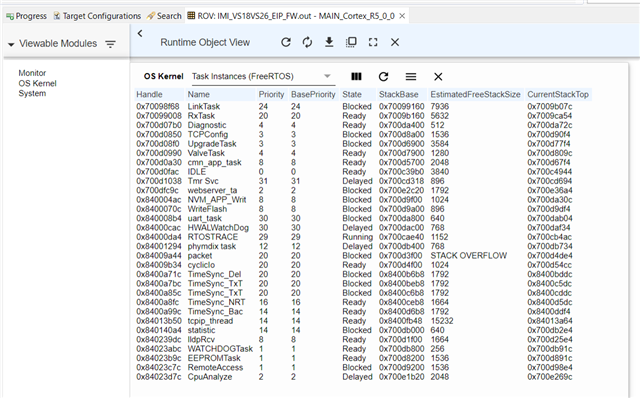The image size is (640, 398).
Task: Select System in Viewable Modules
Action: (32, 93)
